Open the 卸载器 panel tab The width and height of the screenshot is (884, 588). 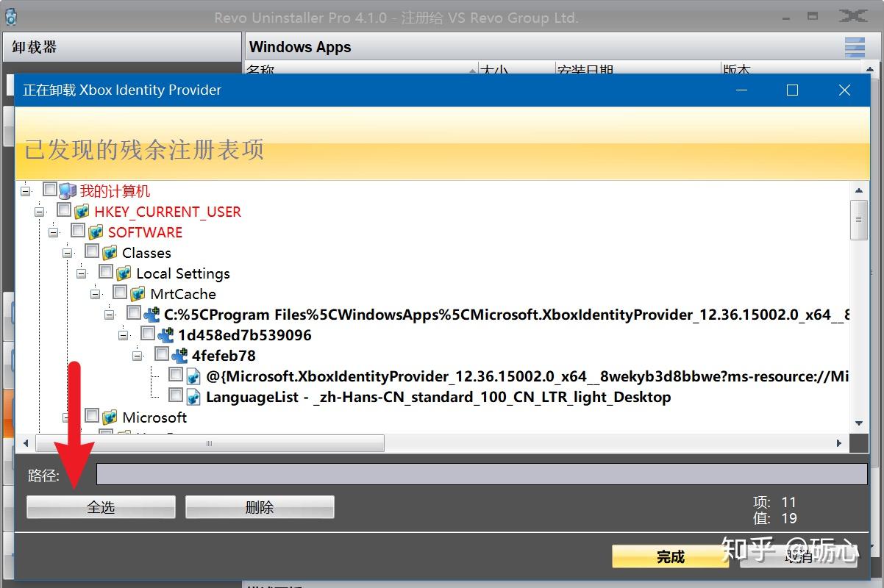[121, 47]
